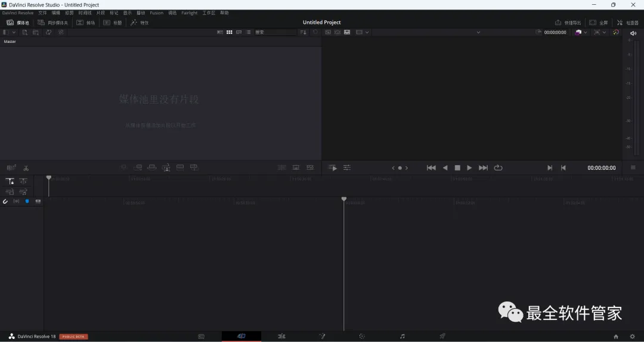The height and width of the screenshot is (342, 644).
Task: Open the 同步媒体夹 (Sync Bin) panel
Action: coord(52,23)
